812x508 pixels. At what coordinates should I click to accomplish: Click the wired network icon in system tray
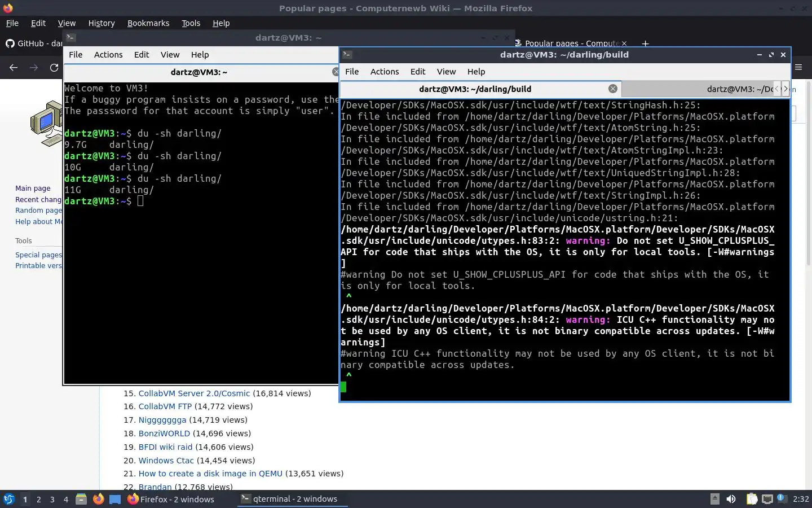(767, 499)
